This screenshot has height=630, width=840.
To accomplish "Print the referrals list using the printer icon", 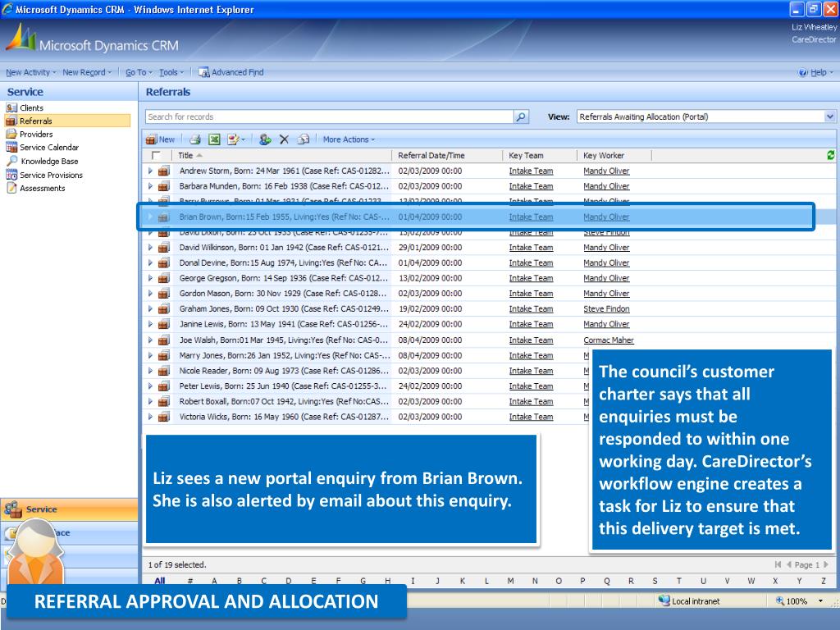I will [195, 139].
